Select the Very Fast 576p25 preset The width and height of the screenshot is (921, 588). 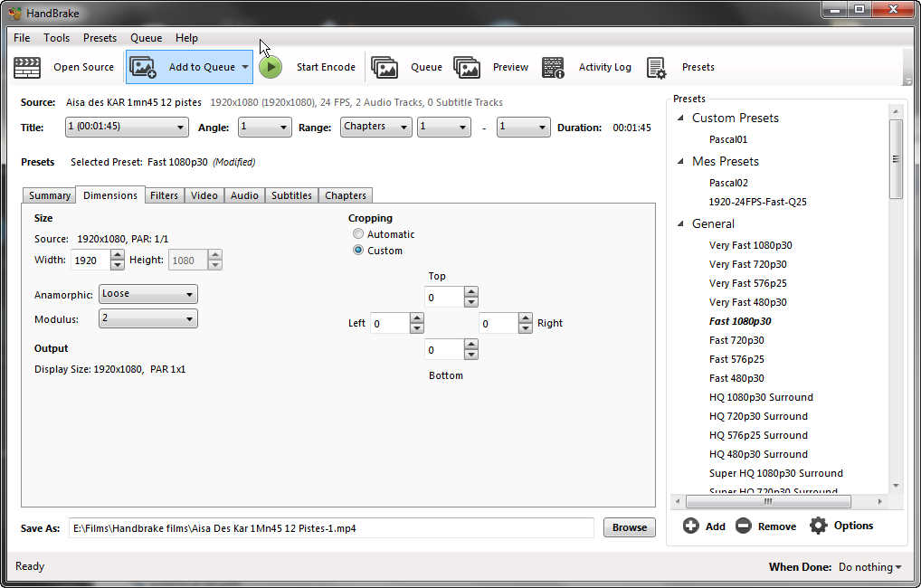[x=747, y=283]
